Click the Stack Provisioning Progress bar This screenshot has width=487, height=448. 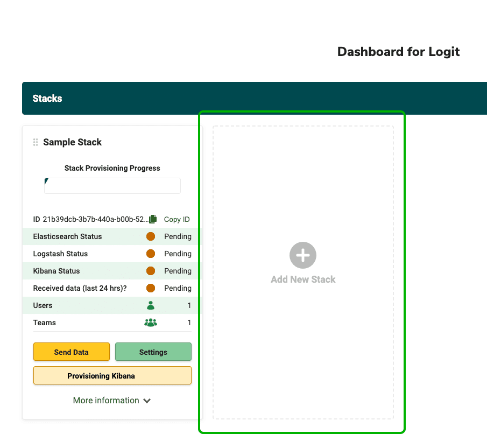tap(112, 186)
